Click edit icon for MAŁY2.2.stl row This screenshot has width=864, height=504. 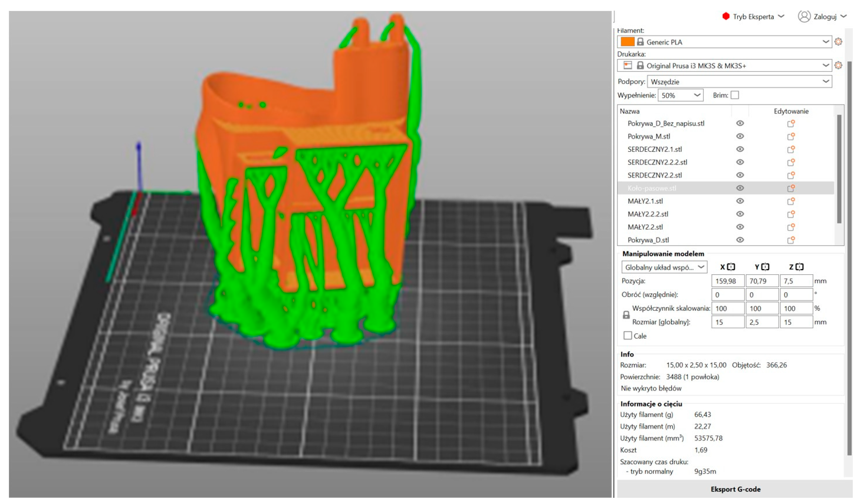click(791, 226)
